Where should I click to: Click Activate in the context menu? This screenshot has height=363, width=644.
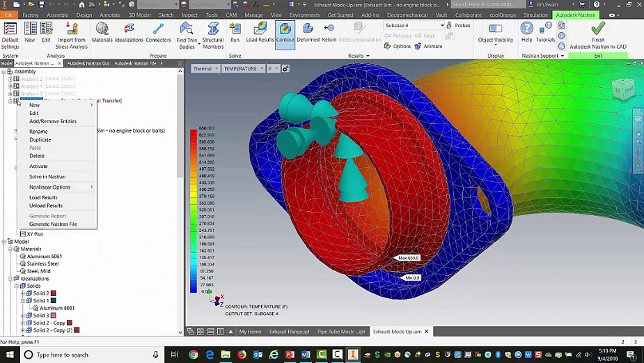(58, 166)
